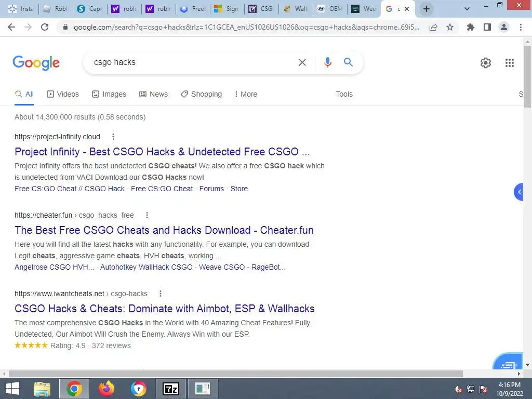Expand the side panel arrow on right edge
The height and width of the screenshot is (399, 532).
pyautogui.click(x=519, y=192)
